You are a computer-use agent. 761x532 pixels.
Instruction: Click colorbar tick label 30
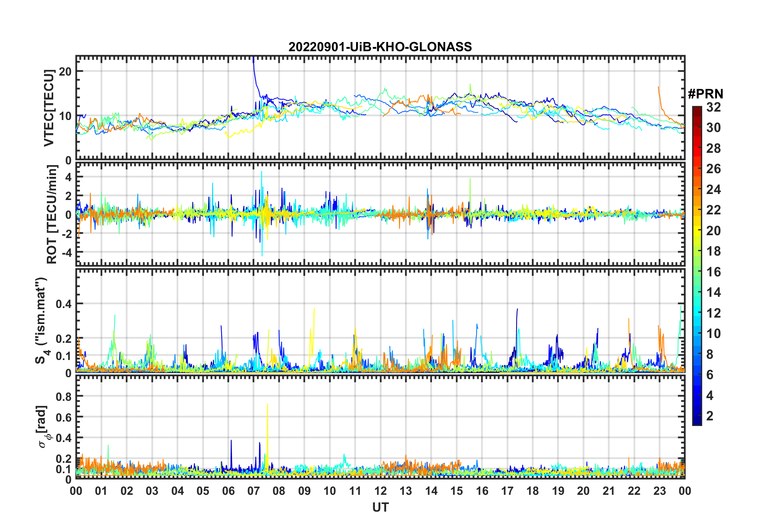713,128
